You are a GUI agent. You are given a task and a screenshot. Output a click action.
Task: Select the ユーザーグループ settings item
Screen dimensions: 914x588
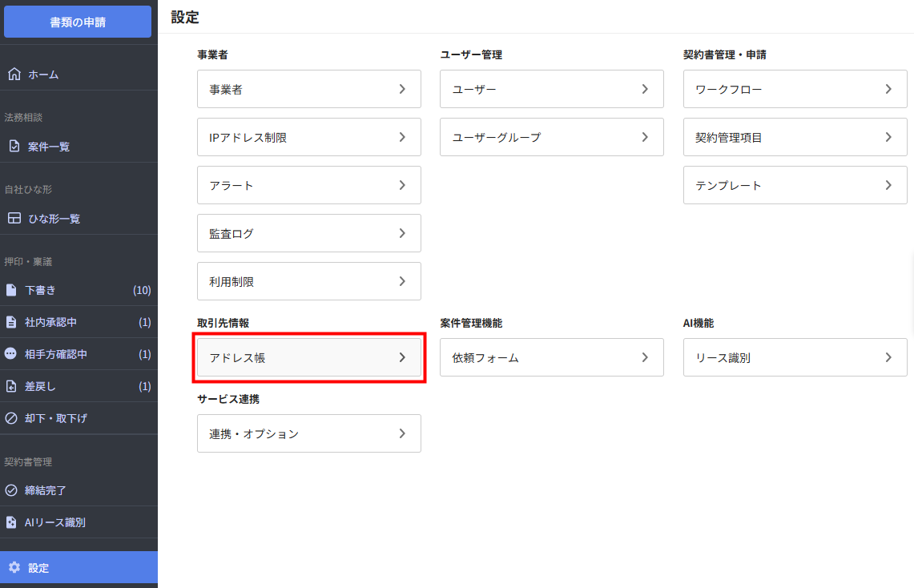(551, 137)
